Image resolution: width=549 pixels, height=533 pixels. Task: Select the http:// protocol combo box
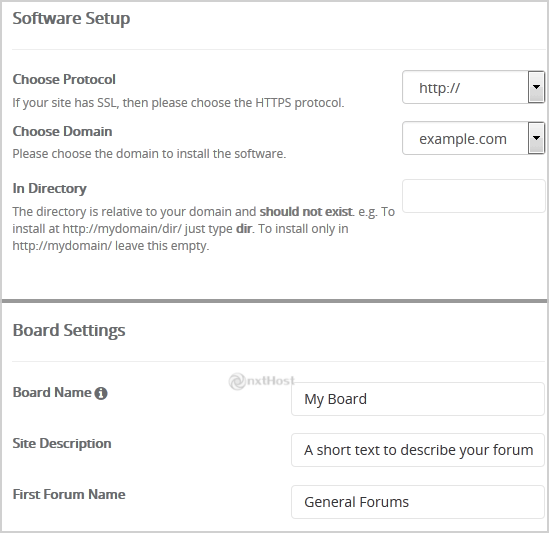click(473, 87)
